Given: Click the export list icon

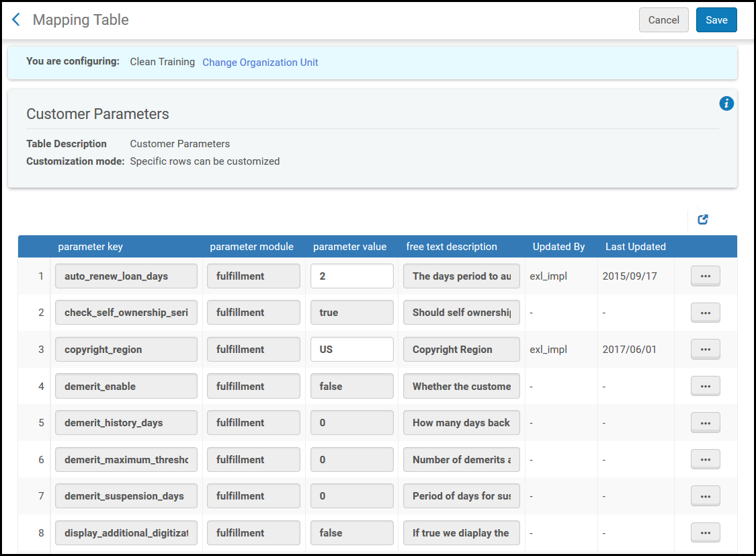Looking at the screenshot, I should coord(703,219).
